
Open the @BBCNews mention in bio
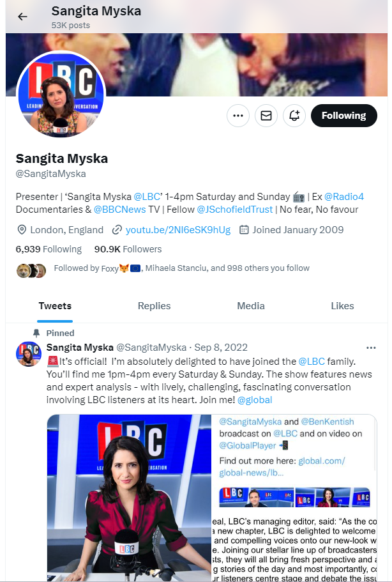pos(120,210)
